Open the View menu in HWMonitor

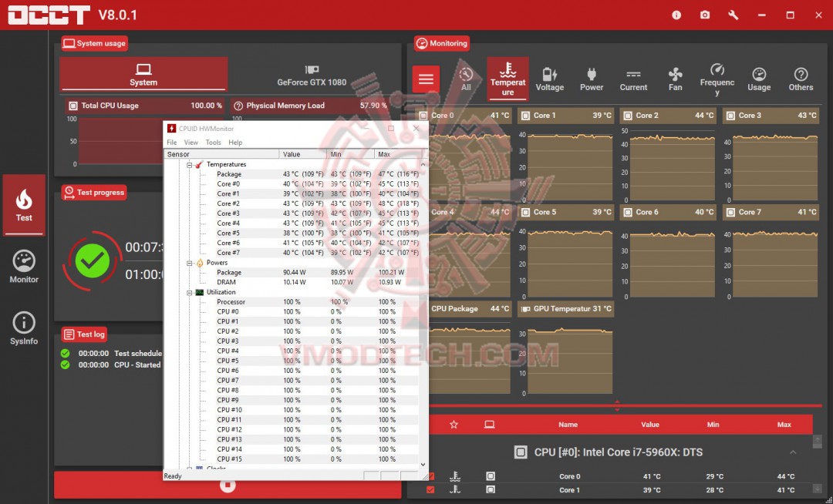tap(191, 142)
